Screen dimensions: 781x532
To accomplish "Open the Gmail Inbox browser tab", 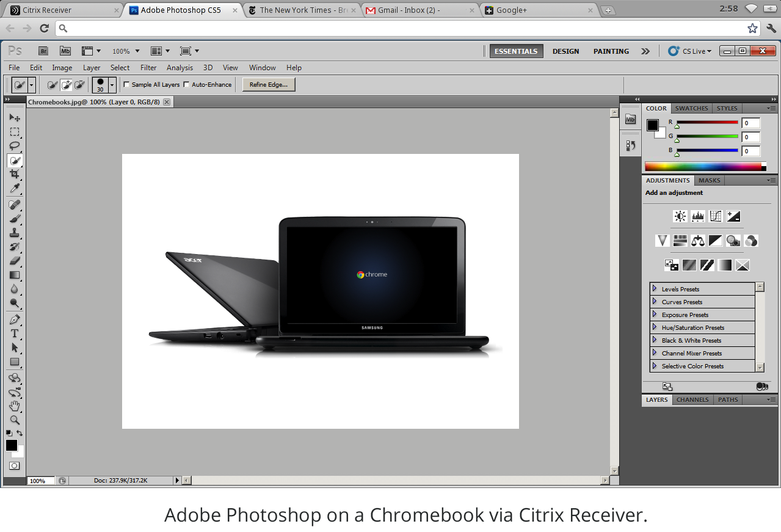I will (419, 10).
